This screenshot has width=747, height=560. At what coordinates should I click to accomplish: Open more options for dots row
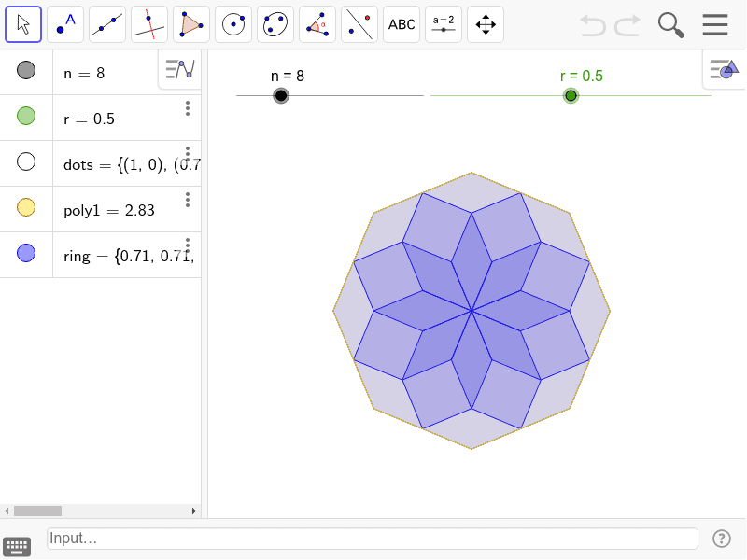tap(188, 154)
